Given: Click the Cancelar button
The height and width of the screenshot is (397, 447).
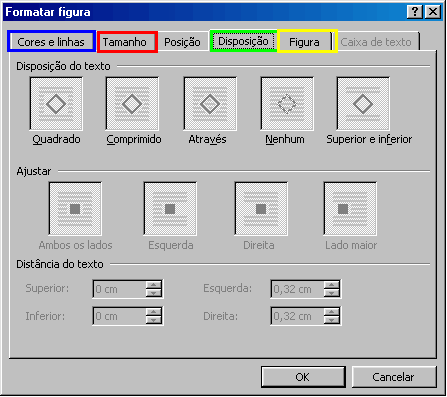Looking at the screenshot, I should (x=394, y=377).
